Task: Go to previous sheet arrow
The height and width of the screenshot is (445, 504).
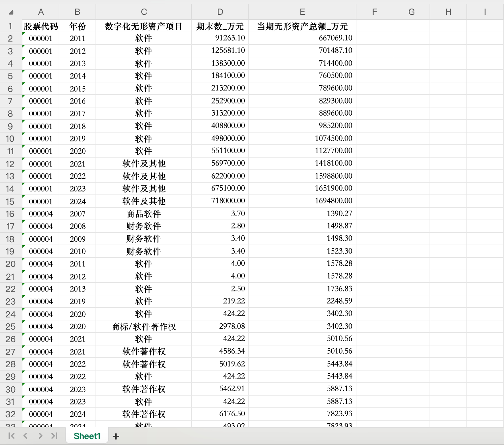Action: coord(25,436)
